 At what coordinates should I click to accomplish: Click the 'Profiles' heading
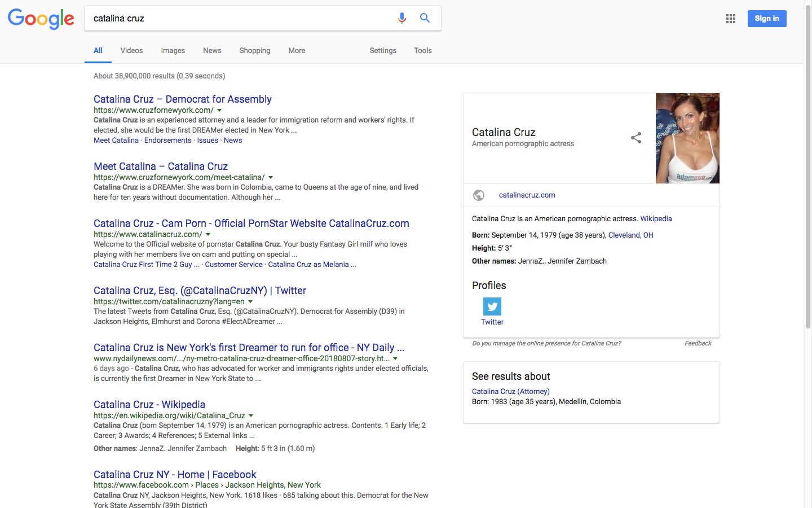(x=489, y=286)
